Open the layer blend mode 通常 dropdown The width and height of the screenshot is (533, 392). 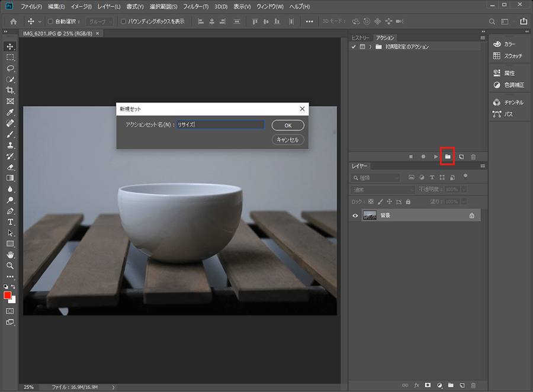click(383, 189)
